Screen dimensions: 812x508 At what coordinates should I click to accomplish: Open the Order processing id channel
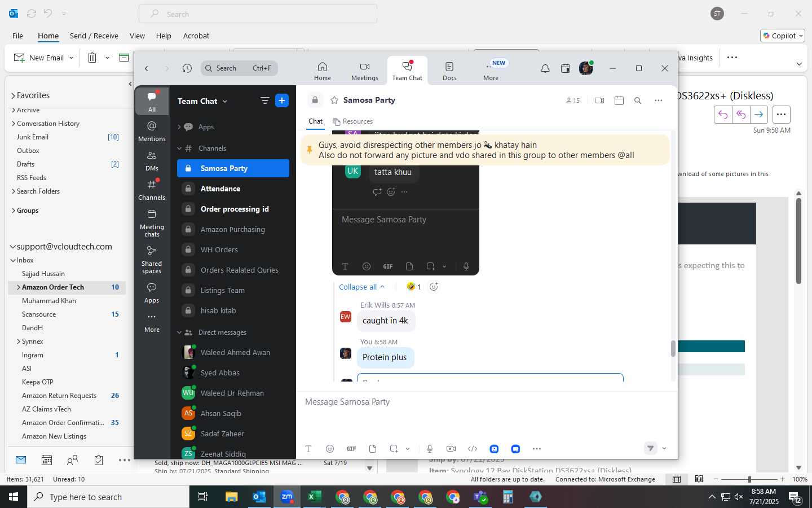[x=233, y=209]
